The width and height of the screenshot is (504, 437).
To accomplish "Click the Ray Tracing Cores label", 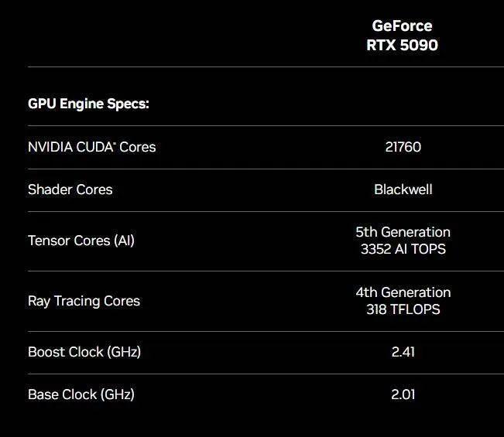I will pyautogui.click(x=84, y=301).
